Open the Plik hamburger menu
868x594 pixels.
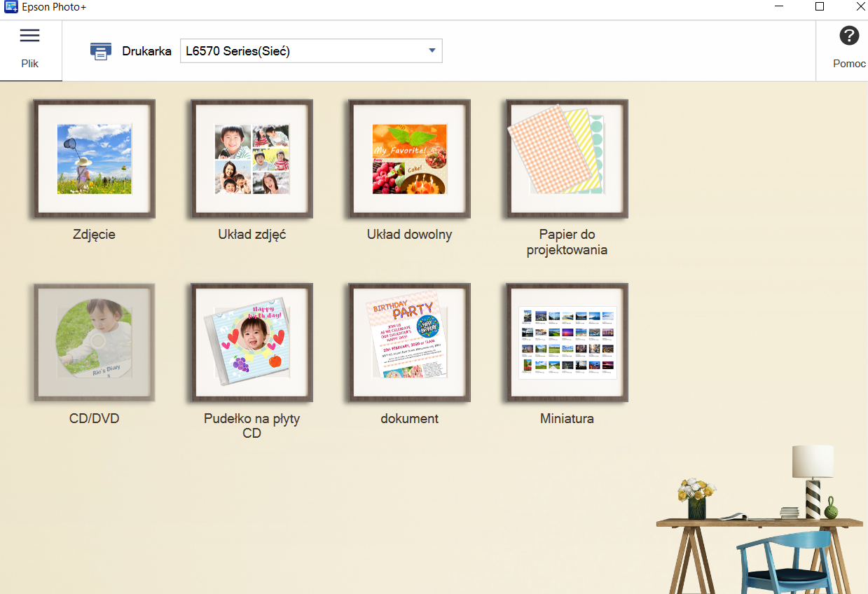tap(29, 36)
